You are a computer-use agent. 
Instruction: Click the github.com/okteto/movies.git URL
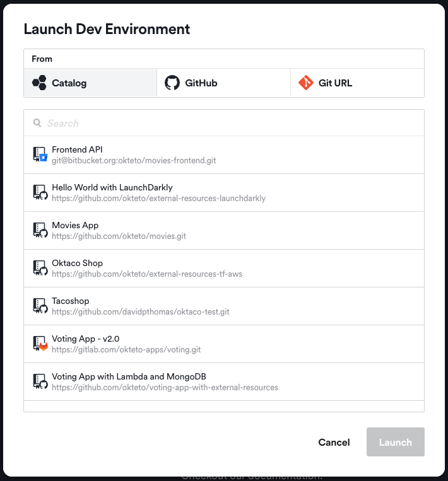(119, 236)
